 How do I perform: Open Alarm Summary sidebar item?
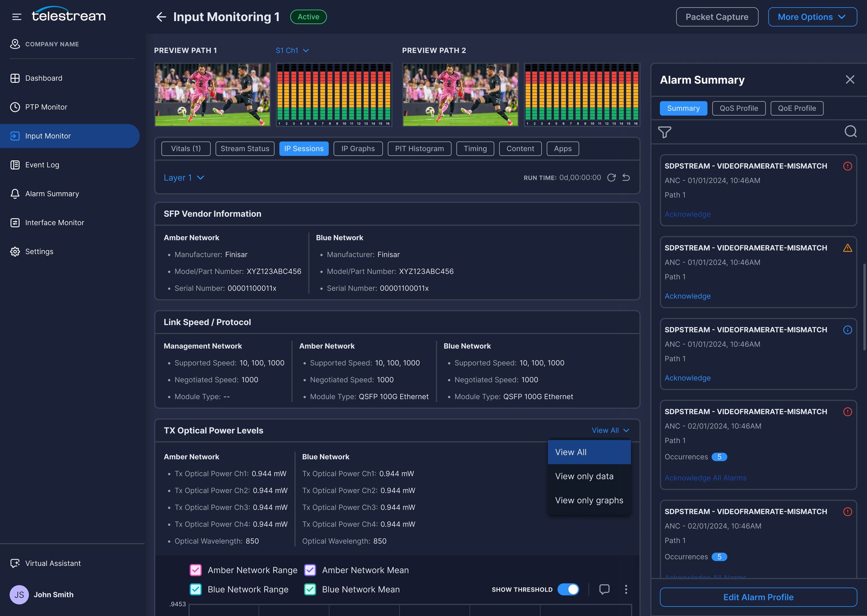[52, 193]
